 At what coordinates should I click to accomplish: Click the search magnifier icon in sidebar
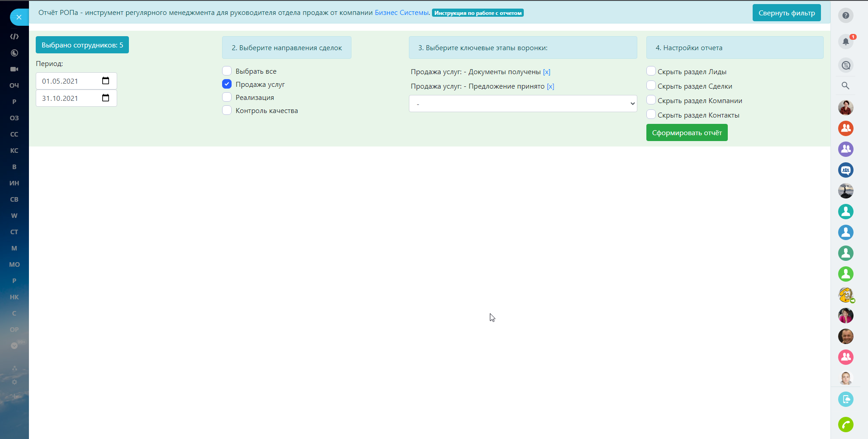(x=845, y=85)
